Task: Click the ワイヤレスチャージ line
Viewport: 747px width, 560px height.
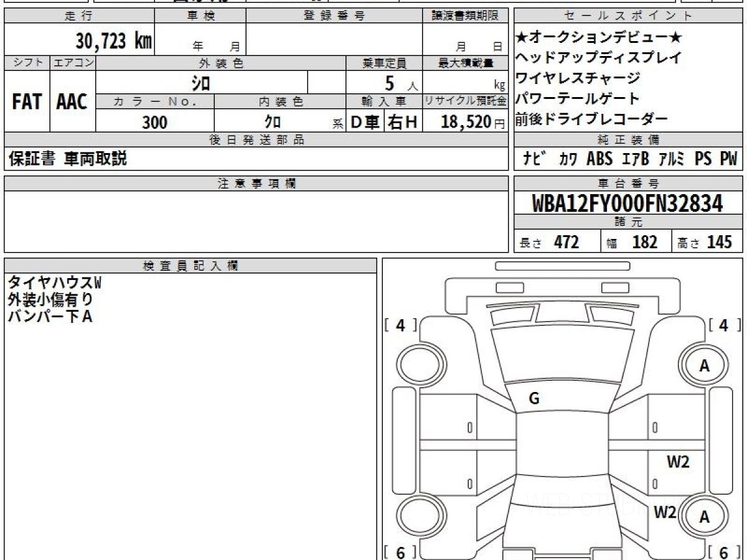Action: pos(578,78)
